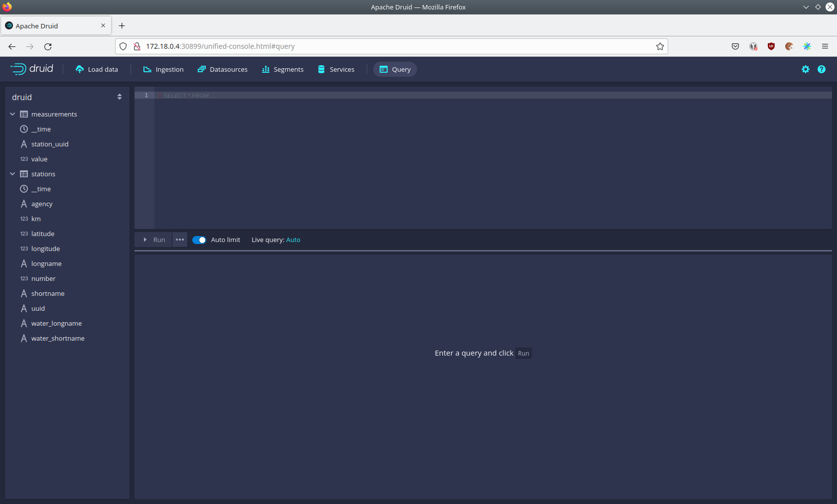Select the station_uuid column in measurements
Image resolution: width=837 pixels, height=504 pixels.
tap(50, 144)
